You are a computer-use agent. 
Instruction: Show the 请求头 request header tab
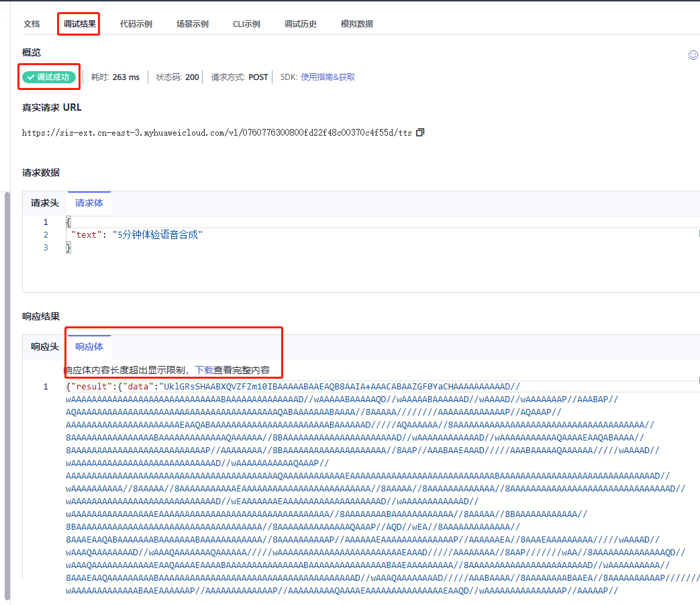(x=45, y=203)
